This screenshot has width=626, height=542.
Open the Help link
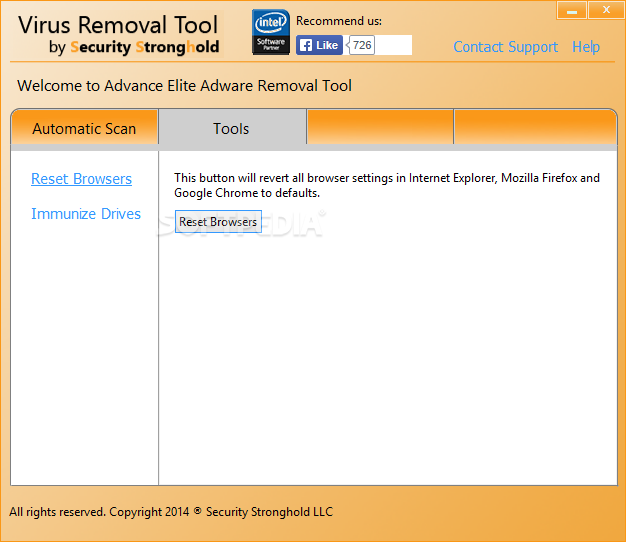(586, 47)
